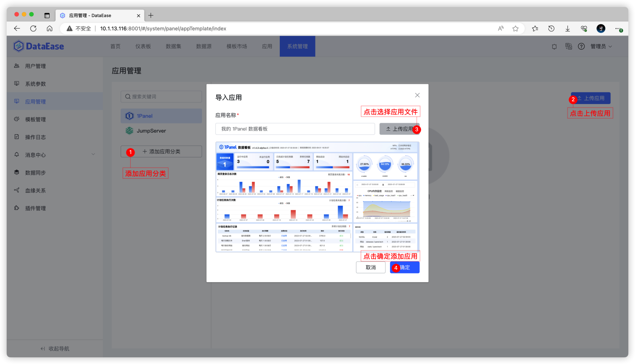Open browser read-aloud icon
The width and height of the screenshot is (635, 364).
pyautogui.click(x=501, y=29)
